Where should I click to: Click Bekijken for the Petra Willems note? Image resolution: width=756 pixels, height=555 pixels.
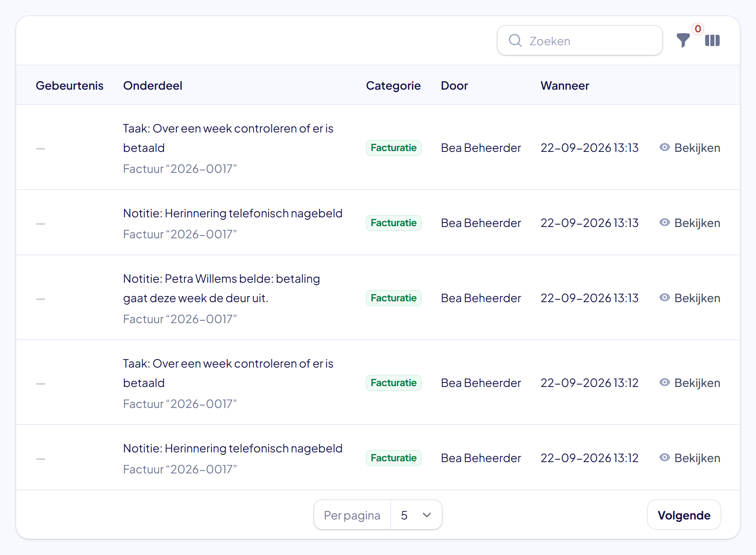click(690, 298)
